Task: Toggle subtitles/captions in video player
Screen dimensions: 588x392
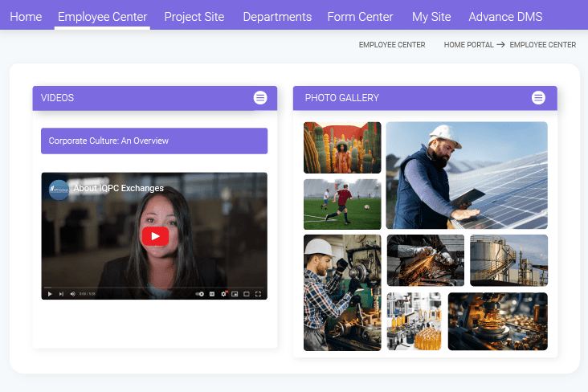Action: (x=212, y=294)
